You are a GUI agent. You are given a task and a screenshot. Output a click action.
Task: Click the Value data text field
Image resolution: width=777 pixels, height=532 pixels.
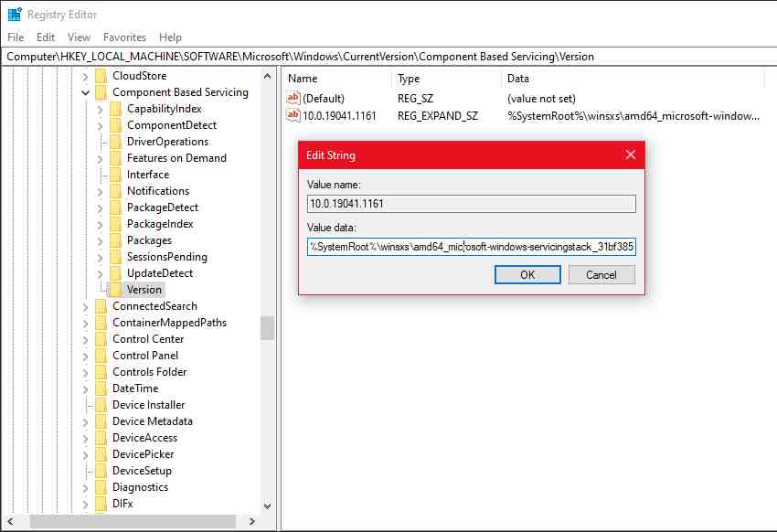pyautogui.click(x=472, y=246)
